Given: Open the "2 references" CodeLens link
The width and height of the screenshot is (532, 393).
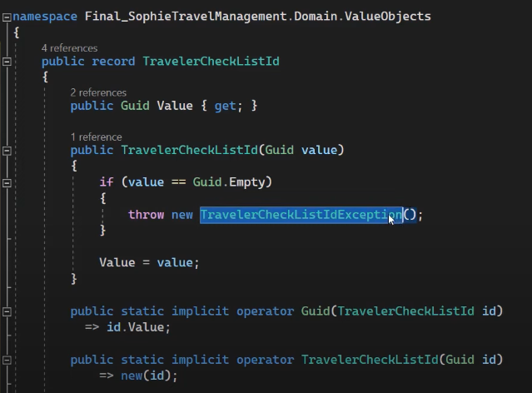Looking at the screenshot, I should 98,92.
